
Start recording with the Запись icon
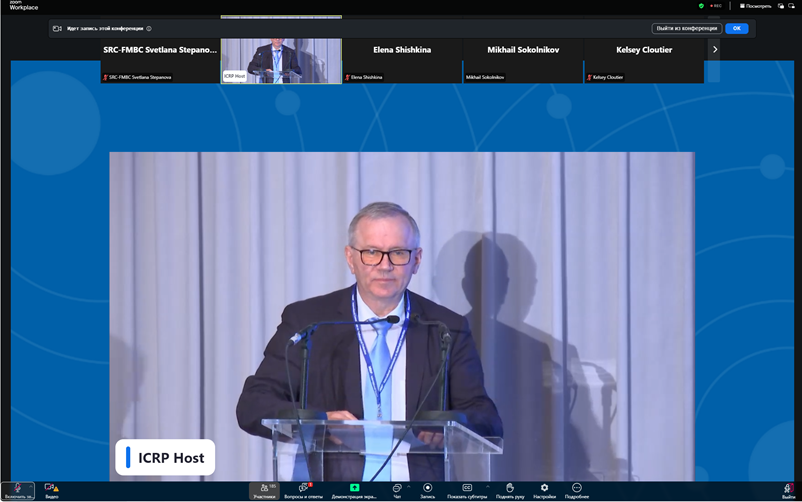tap(428, 489)
